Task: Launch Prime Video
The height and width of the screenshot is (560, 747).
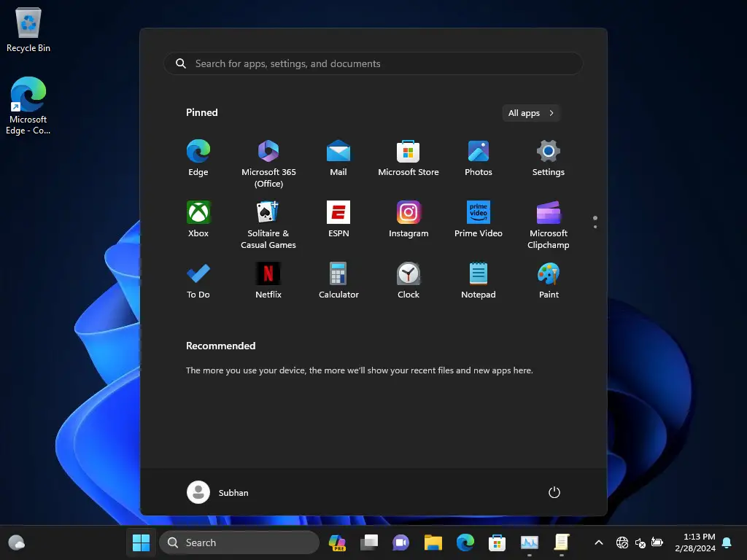Action: [479, 219]
